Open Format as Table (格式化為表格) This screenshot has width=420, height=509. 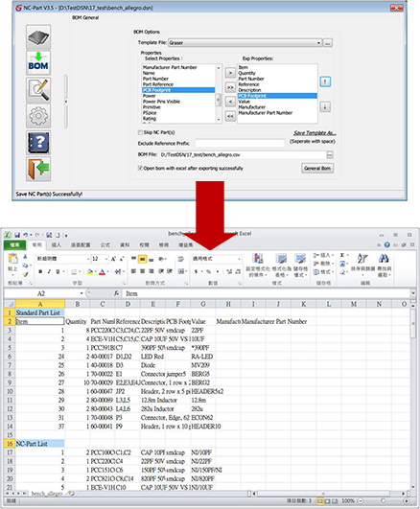[281, 266]
